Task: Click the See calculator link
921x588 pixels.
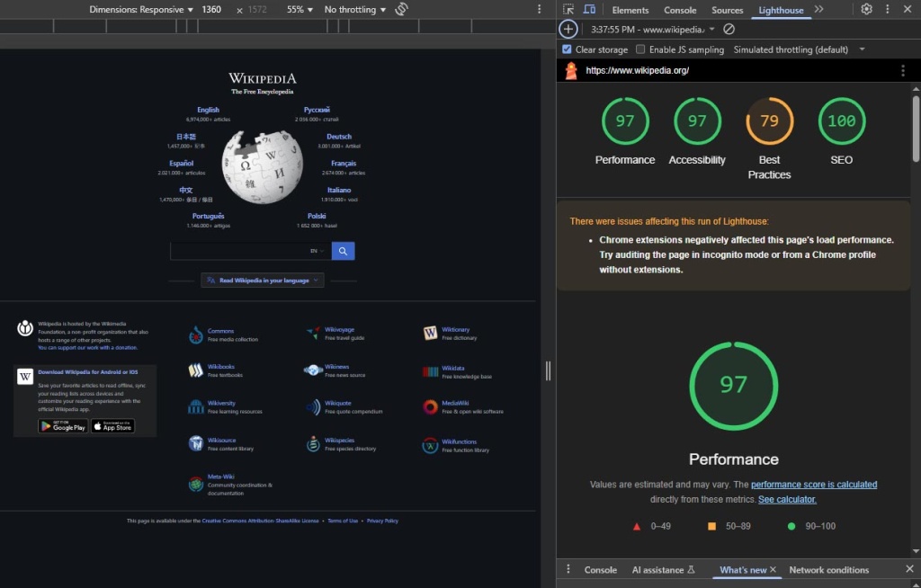Action: coord(787,499)
